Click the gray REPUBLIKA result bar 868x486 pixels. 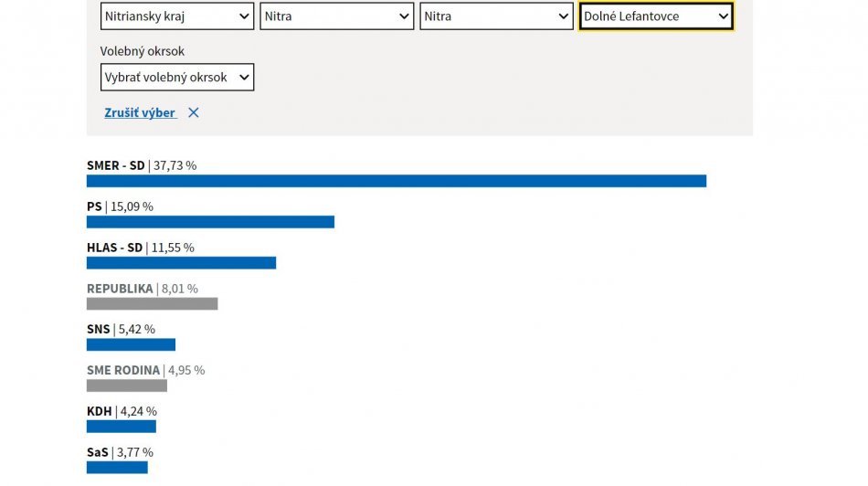tap(152, 304)
